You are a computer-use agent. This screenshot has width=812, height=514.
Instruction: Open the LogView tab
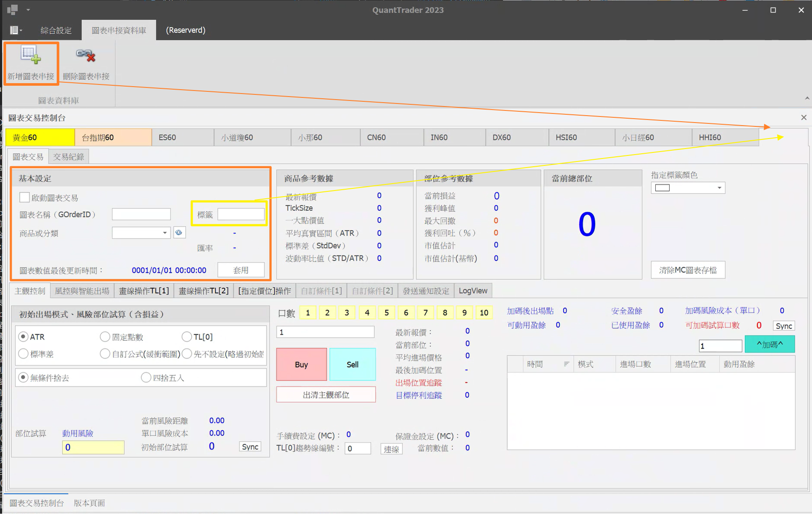click(x=473, y=291)
